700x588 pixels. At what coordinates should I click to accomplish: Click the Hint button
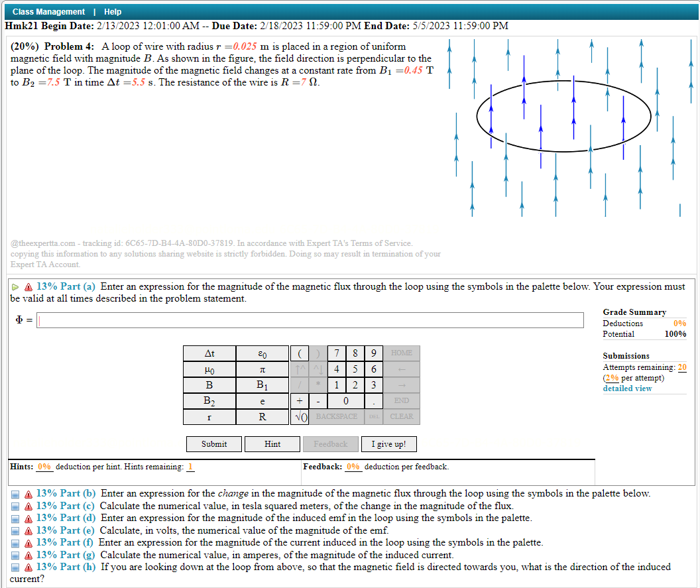coord(272,443)
